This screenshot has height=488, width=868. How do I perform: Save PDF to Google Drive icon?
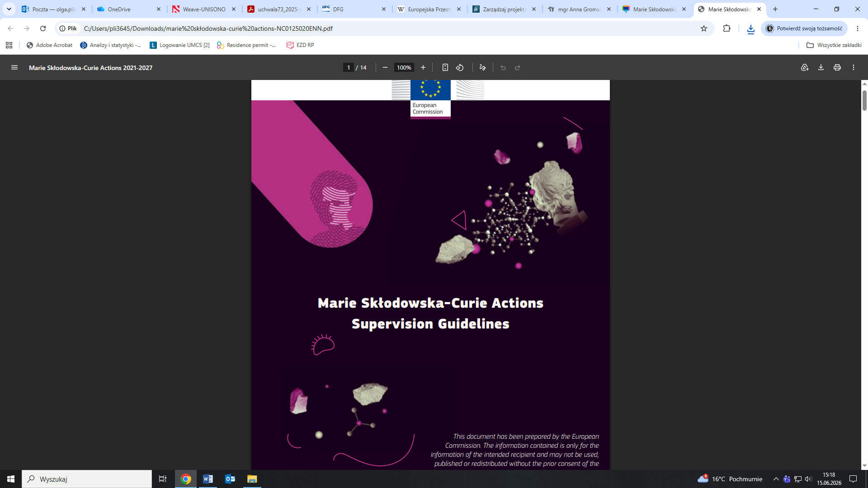click(805, 68)
